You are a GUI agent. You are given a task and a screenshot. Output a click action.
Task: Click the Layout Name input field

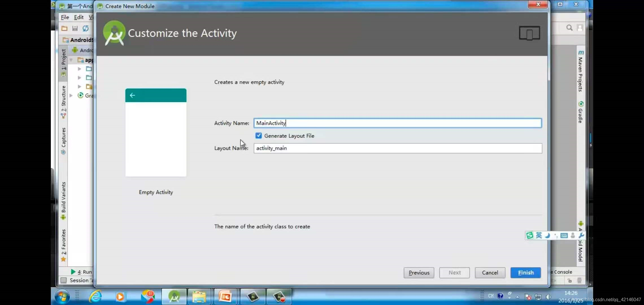coord(397,148)
